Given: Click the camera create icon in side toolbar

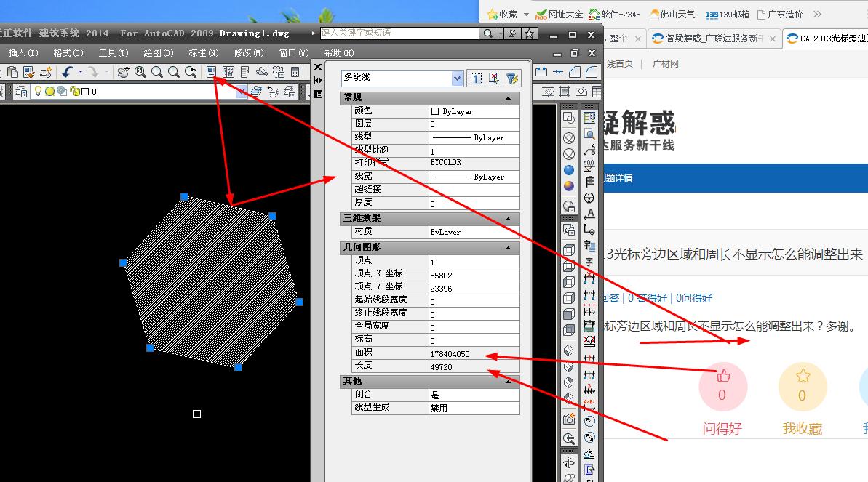Looking at the screenshot, I should point(568,419).
